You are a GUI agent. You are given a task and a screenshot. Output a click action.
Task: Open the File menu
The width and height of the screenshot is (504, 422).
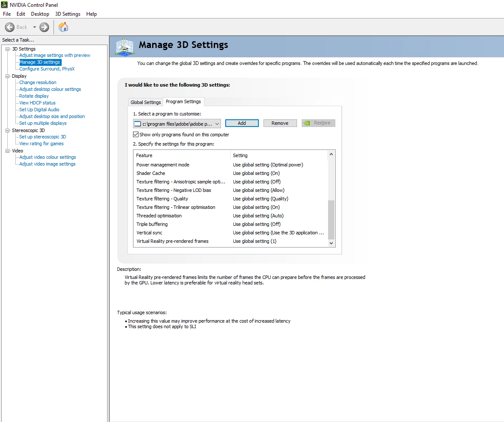(x=7, y=14)
